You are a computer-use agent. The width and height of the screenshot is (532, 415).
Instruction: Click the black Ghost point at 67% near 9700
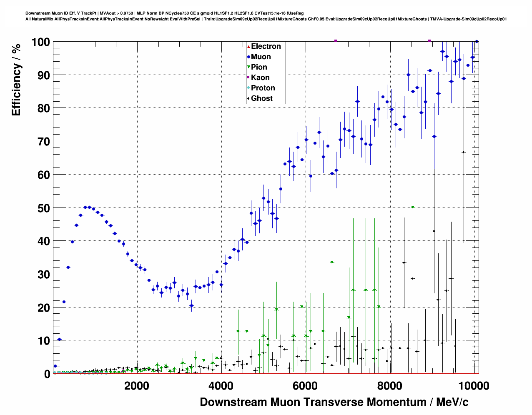[464, 152]
